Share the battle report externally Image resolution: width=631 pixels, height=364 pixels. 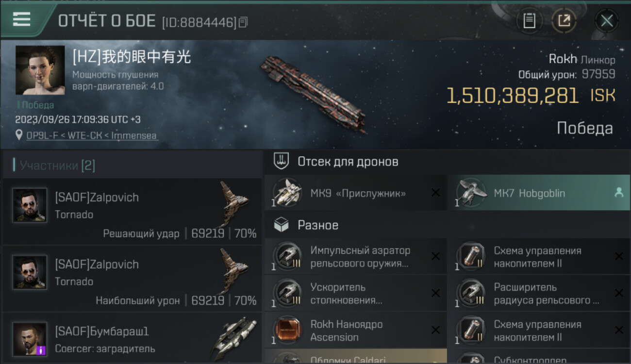tap(564, 21)
